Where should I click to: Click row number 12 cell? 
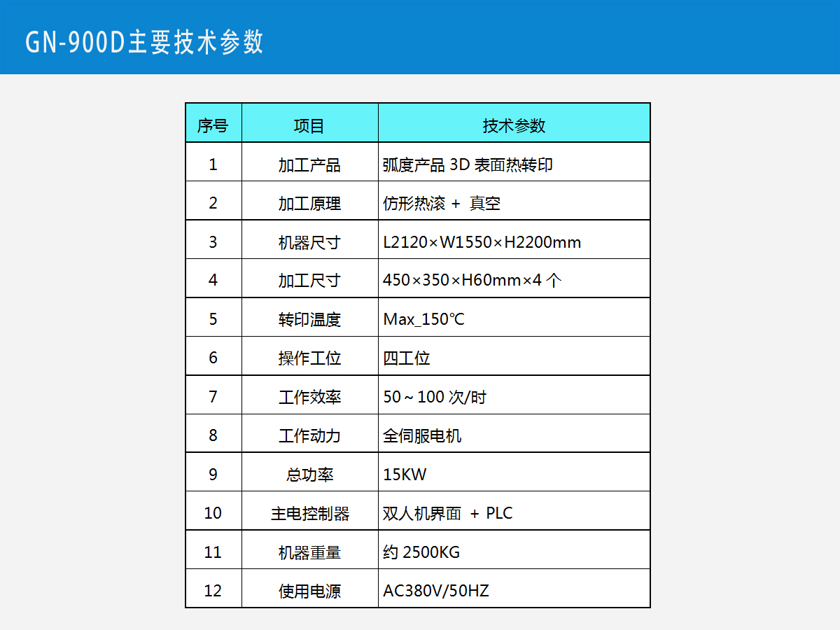pyautogui.click(x=213, y=589)
